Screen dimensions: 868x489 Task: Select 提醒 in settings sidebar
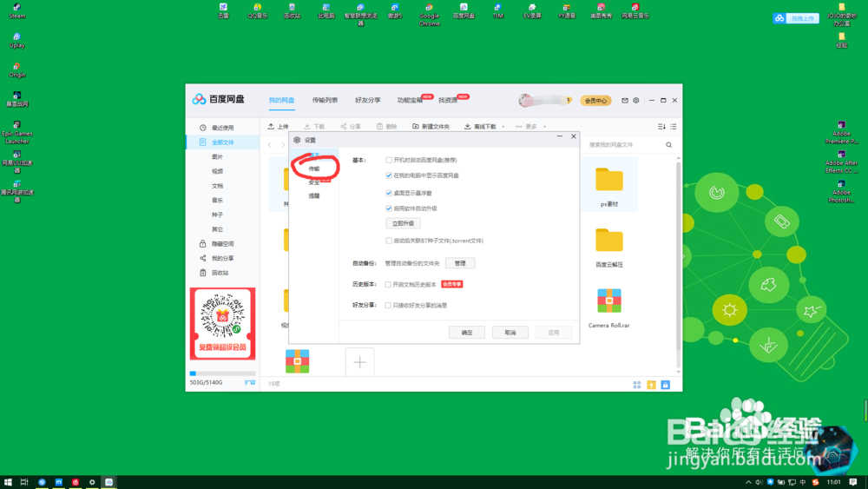coord(314,196)
